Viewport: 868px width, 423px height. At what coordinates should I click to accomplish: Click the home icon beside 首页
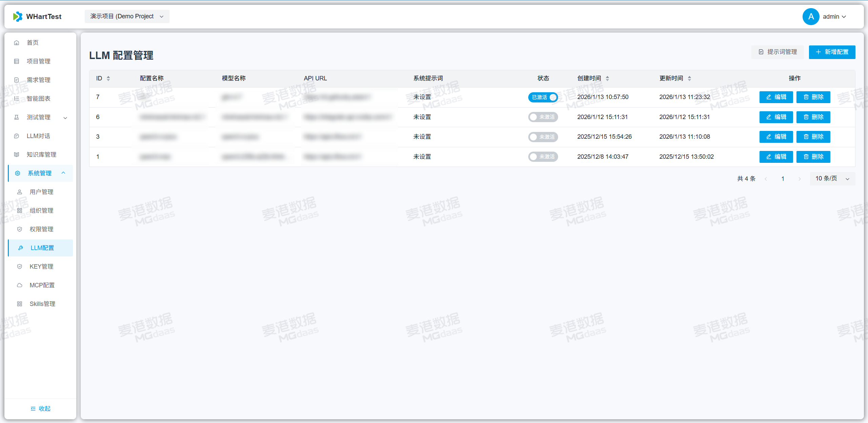(x=16, y=43)
